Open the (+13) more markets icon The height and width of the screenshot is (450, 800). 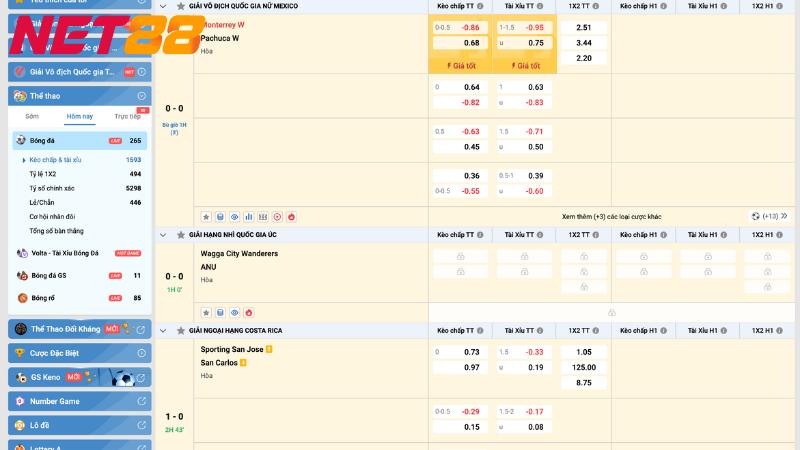(770, 215)
